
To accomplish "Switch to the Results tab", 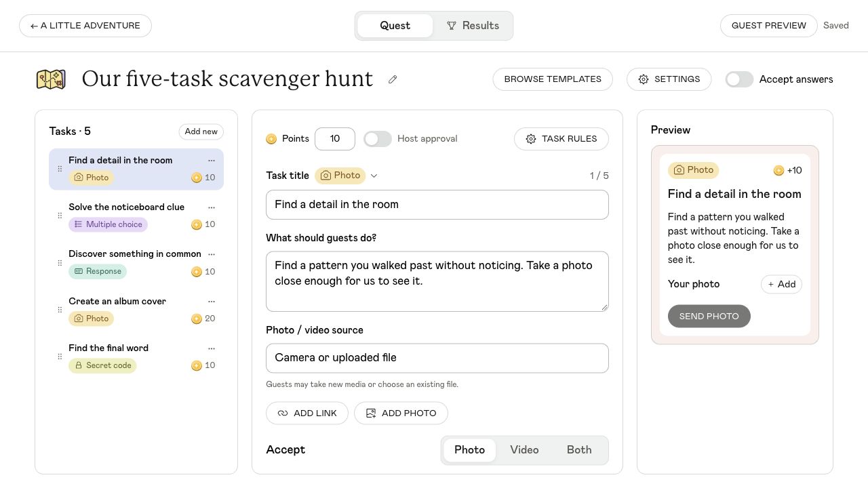I will pos(473,26).
